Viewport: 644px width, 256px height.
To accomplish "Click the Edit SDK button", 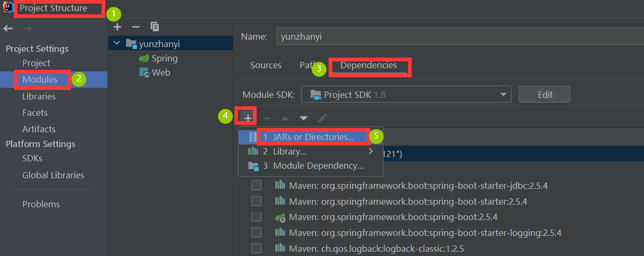I will (x=545, y=95).
